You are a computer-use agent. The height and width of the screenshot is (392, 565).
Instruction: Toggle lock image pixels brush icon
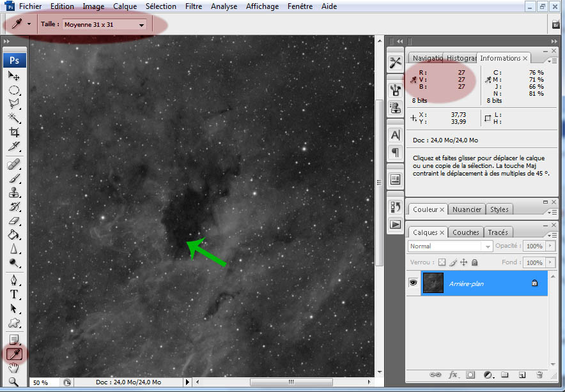[453, 262]
